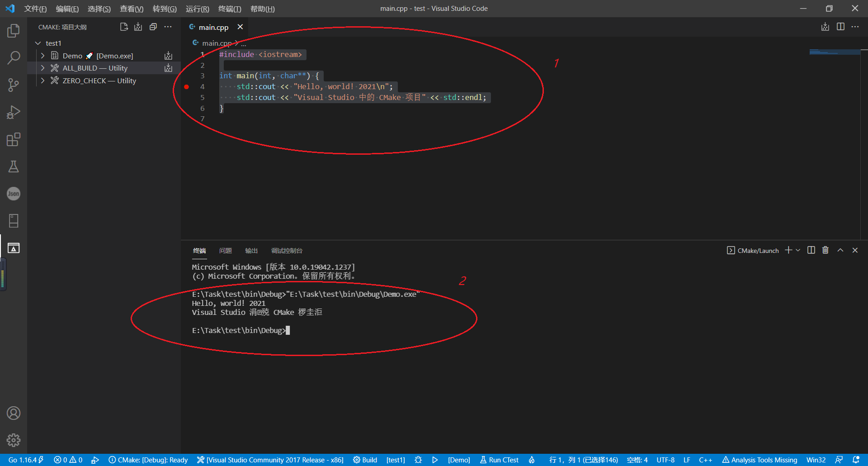Open the terminal launch profile dropdown
The image size is (868, 466).
(x=798, y=250)
